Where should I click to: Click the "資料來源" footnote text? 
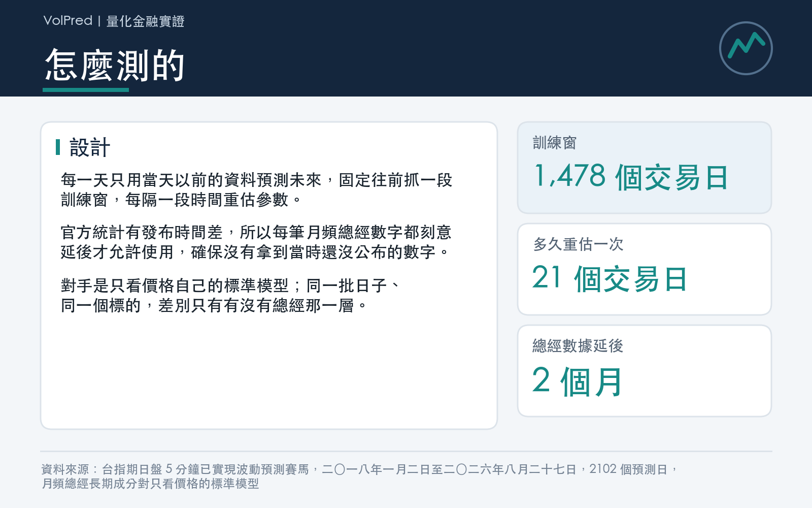(x=359, y=476)
